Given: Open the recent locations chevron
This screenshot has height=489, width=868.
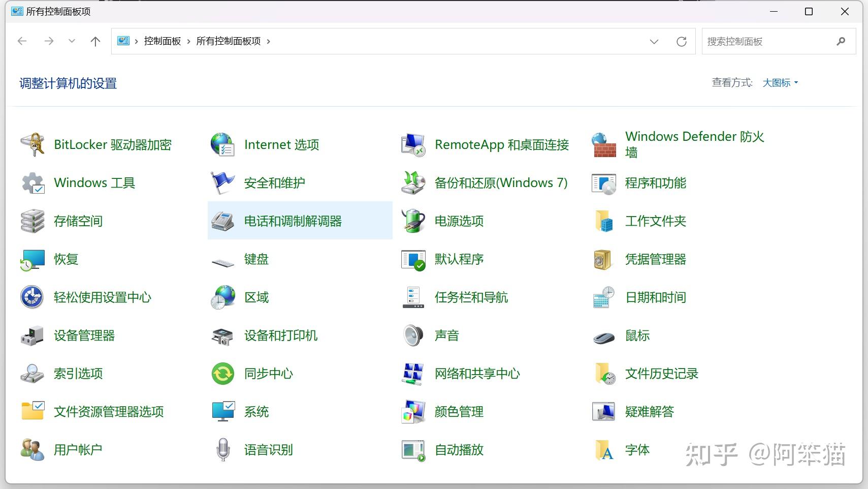Looking at the screenshot, I should click(72, 41).
